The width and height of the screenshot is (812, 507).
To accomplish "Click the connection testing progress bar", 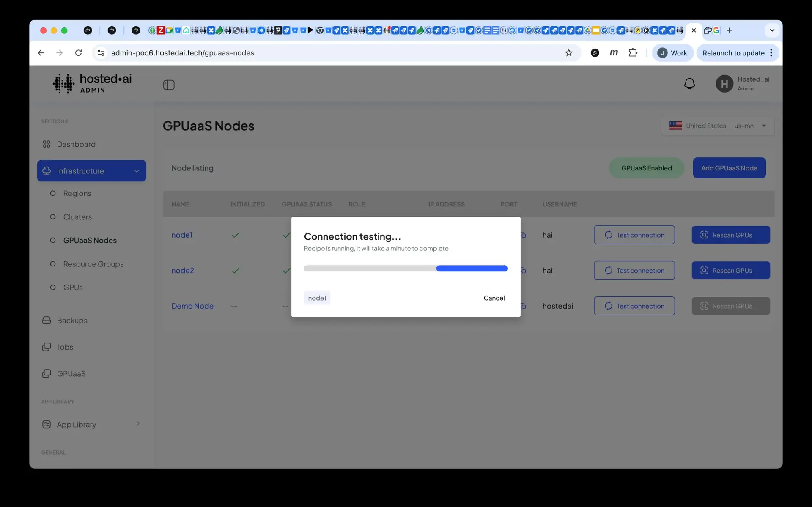I will [x=406, y=268].
